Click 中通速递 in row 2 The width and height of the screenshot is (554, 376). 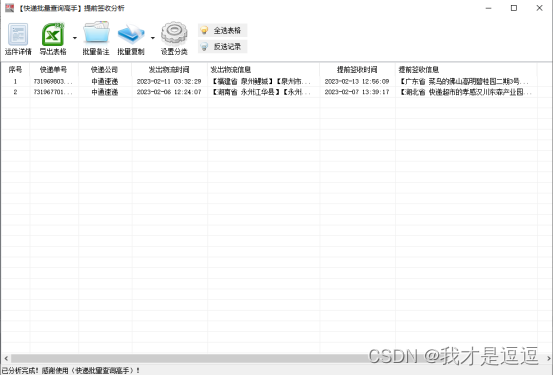(105, 92)
